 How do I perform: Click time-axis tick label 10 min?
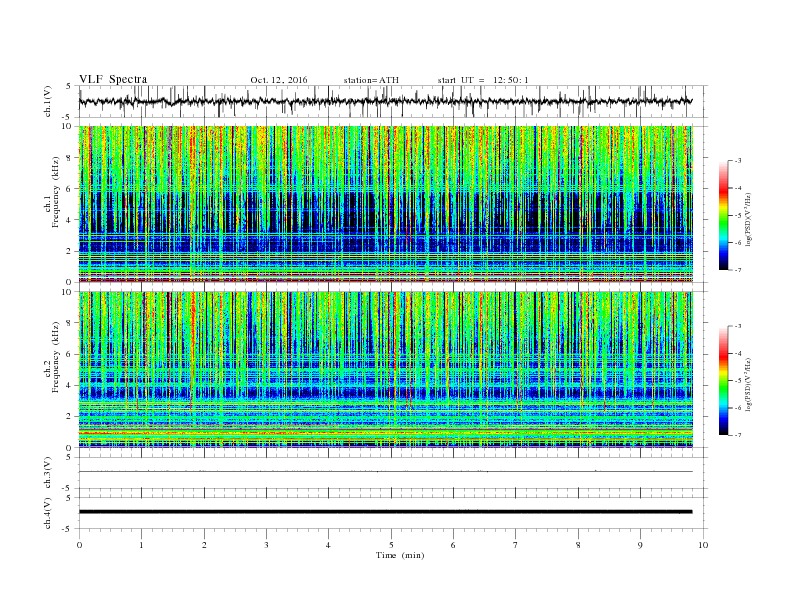tap(703, 545)
